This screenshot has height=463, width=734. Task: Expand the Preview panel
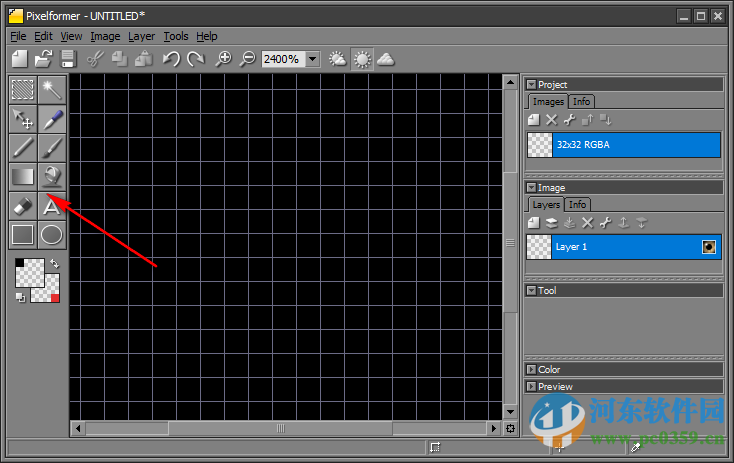click(531, 387)
